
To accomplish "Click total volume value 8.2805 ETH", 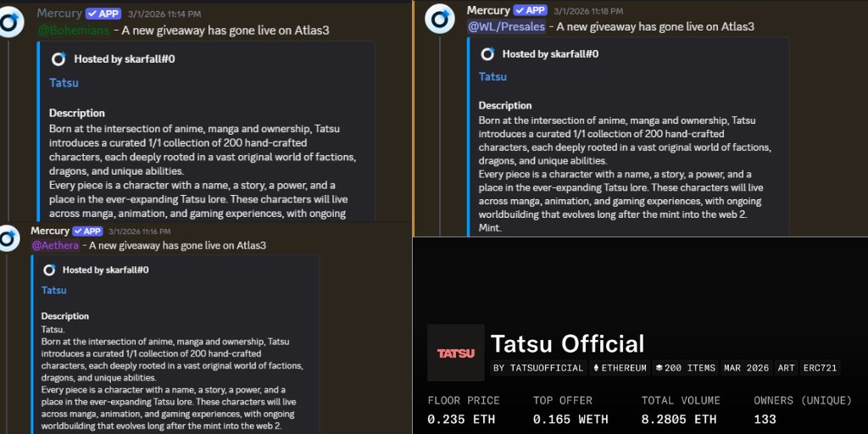I will (679, 419).
